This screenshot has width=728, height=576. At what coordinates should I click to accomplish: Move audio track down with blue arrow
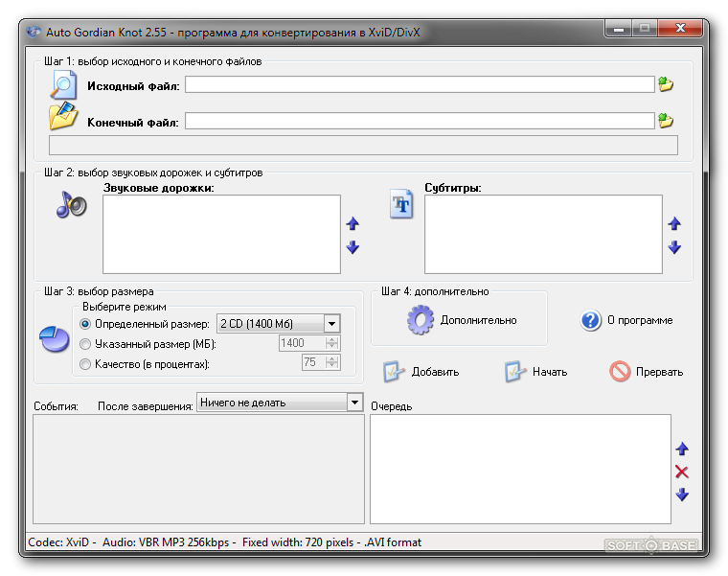coord(353,246)
